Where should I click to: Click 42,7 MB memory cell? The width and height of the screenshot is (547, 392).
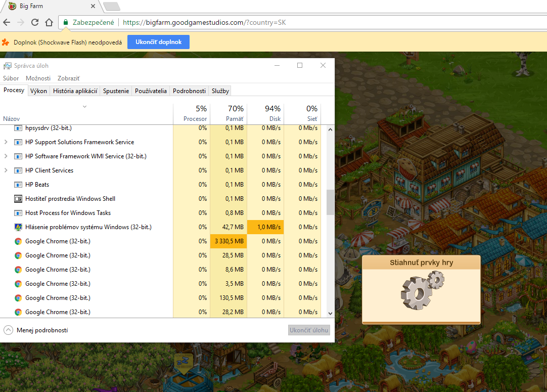[x=229, y=227]
